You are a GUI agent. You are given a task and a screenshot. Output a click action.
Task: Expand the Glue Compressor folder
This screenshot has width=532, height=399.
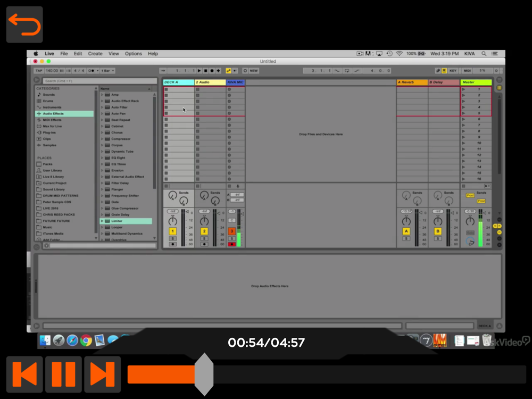coord(102,209)
